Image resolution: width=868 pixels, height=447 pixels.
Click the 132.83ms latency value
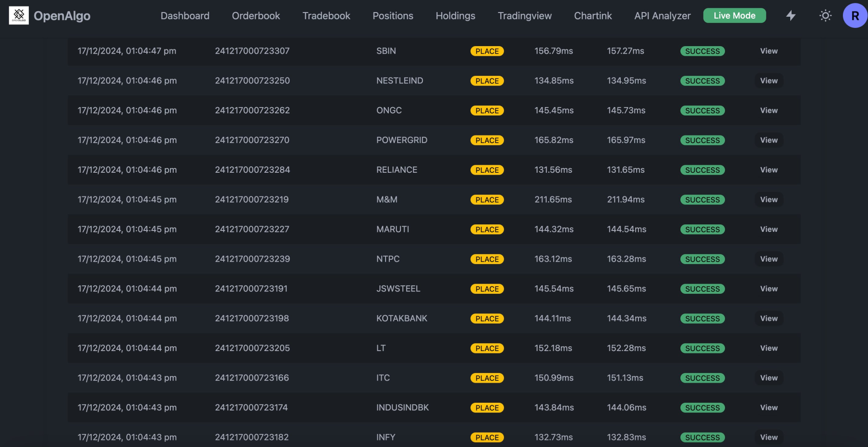point(626,437)
